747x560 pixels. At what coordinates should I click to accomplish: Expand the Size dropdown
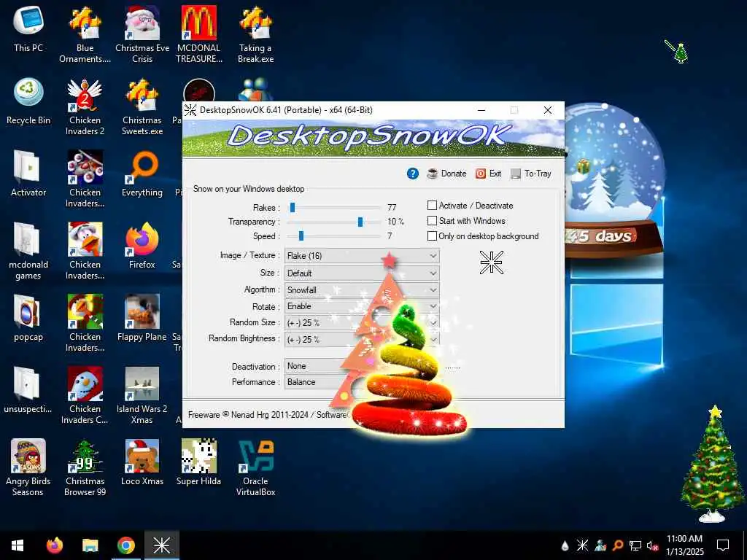tap(362, 273)
